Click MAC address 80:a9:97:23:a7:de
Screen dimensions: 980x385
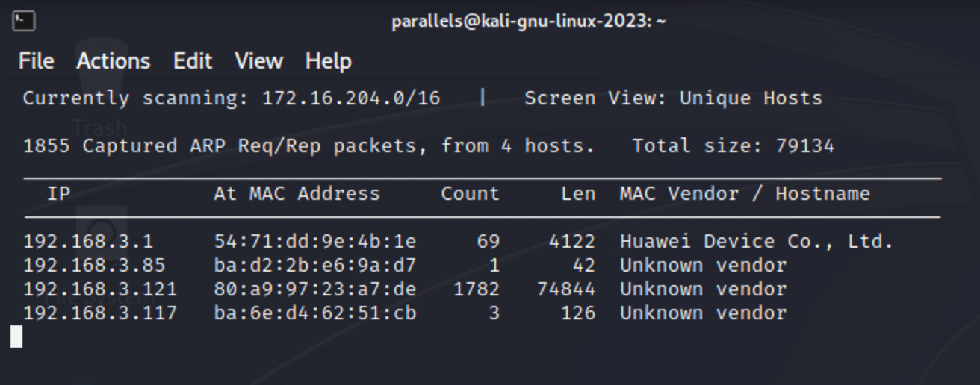coord(314,289)
